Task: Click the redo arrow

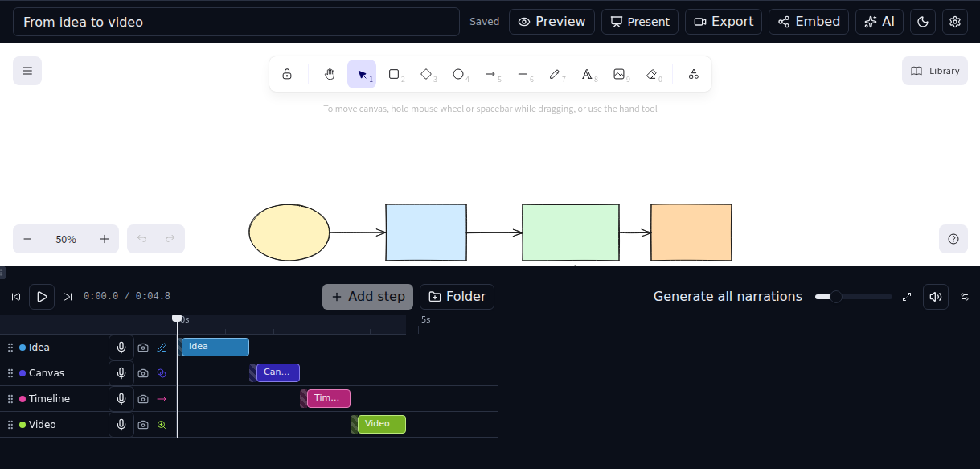Action: 170,239
